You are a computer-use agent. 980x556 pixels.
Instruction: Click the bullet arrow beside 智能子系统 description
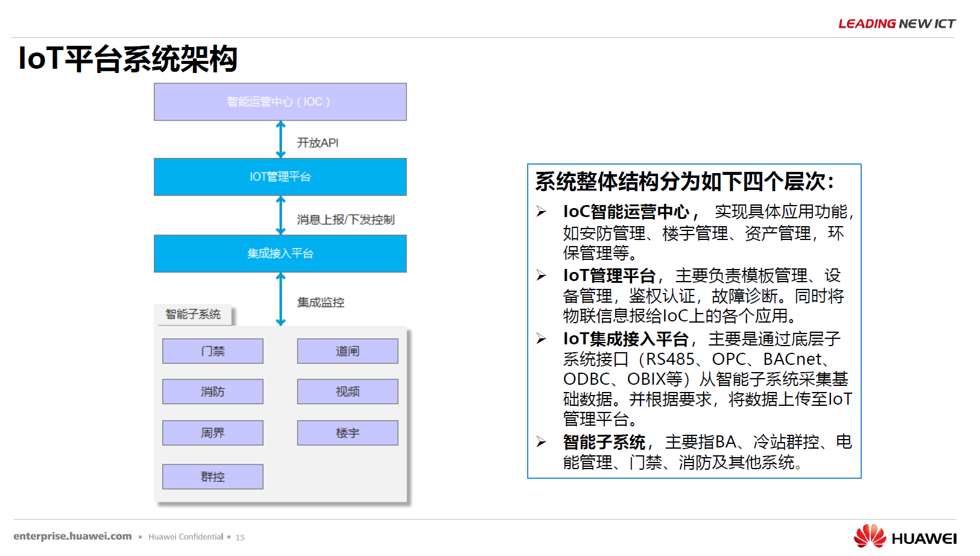click(x=542, y=442)
